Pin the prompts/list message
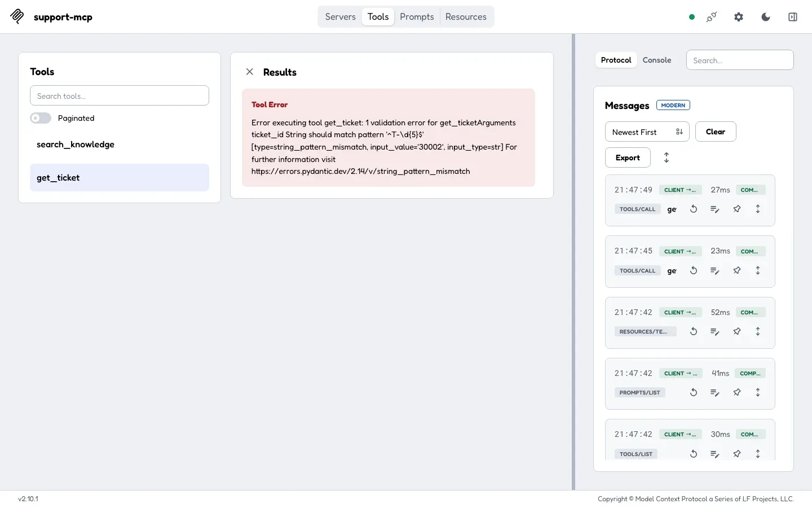This screenshot has height=508, width=812. pos(737,392)
